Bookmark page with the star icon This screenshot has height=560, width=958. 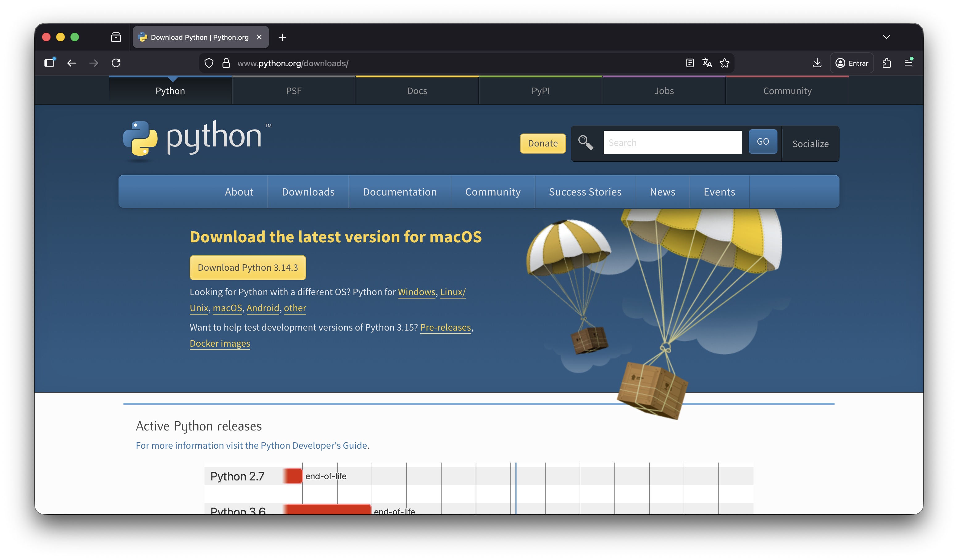pos(725,63)
